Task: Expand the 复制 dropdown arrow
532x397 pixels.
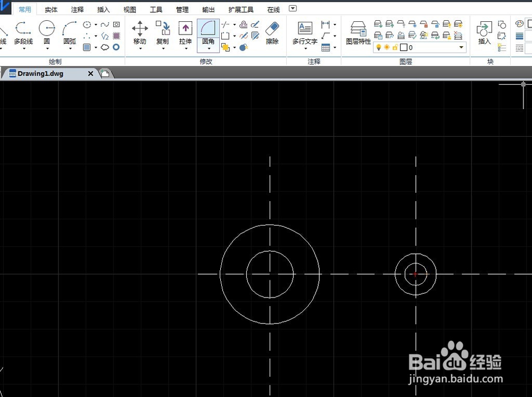Action: click(163, 49)
